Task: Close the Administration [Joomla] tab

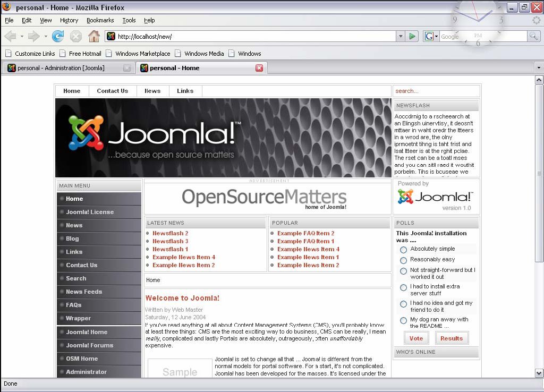Action: (127, 68)
